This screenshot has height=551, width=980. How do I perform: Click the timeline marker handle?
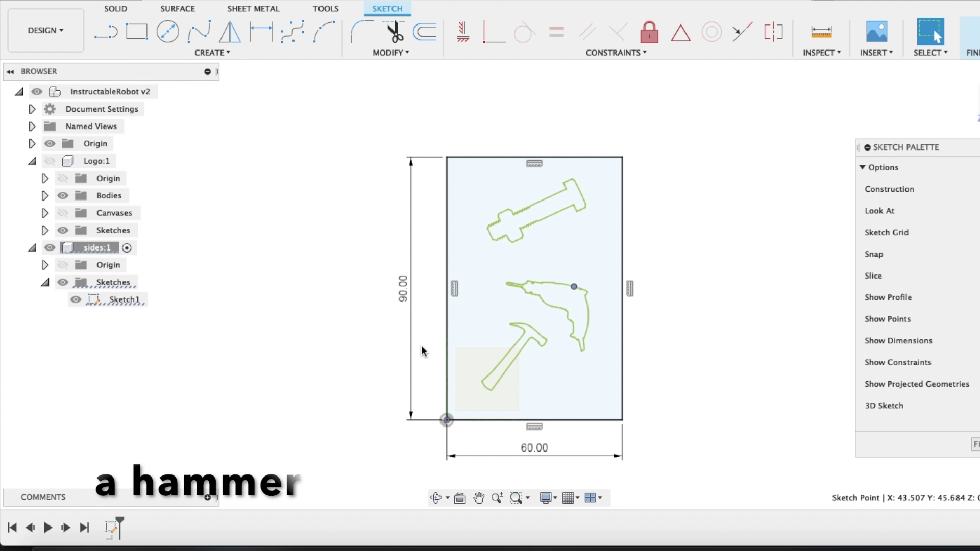[120, 521]
